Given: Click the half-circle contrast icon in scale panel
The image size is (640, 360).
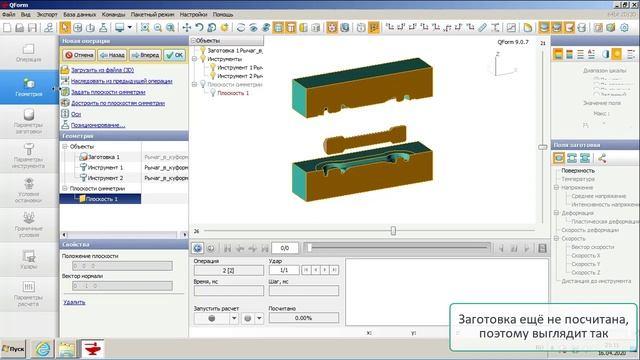Looking at the screenshot, I should click(605, 54).
